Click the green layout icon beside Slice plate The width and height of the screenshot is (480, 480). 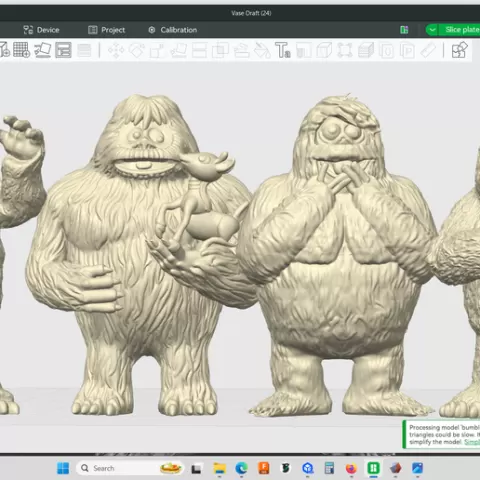tap(404, 30)
